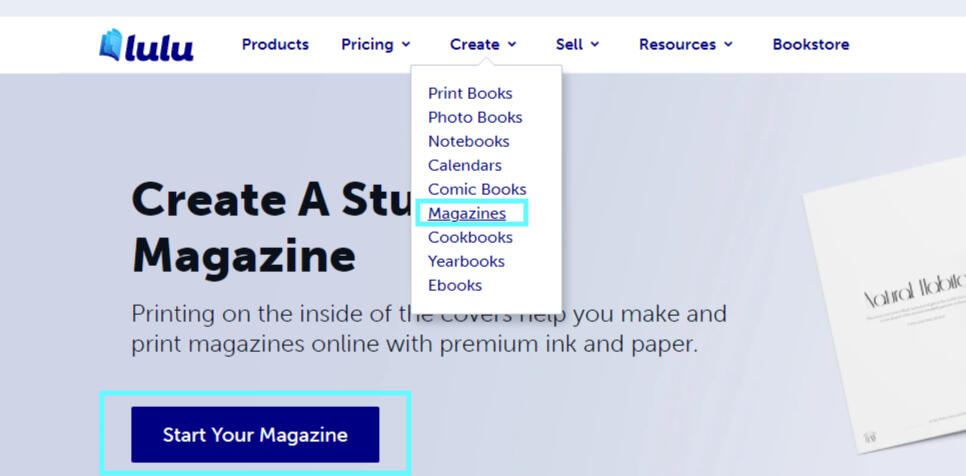Click the Lulu logo icon

click(x=111, y=44)
